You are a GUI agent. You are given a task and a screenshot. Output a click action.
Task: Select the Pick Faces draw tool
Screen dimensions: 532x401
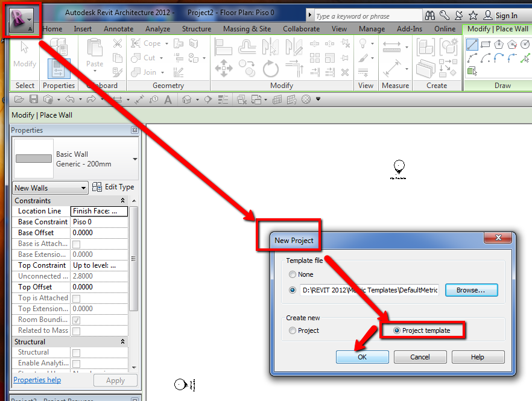pos(472,71)
